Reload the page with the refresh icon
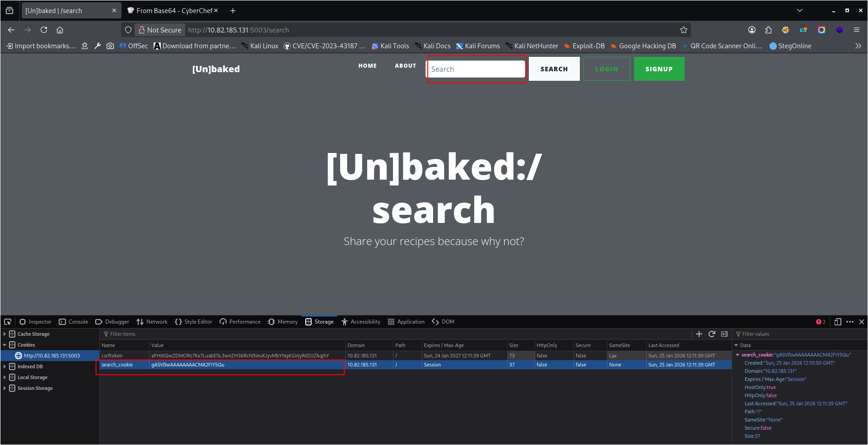868x445 pixels. 44,30
